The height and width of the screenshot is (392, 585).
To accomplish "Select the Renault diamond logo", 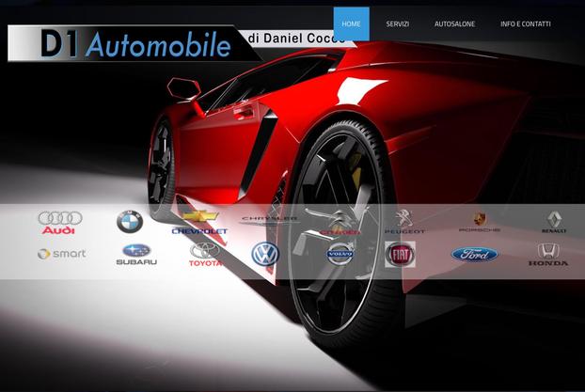I will 554,222.
